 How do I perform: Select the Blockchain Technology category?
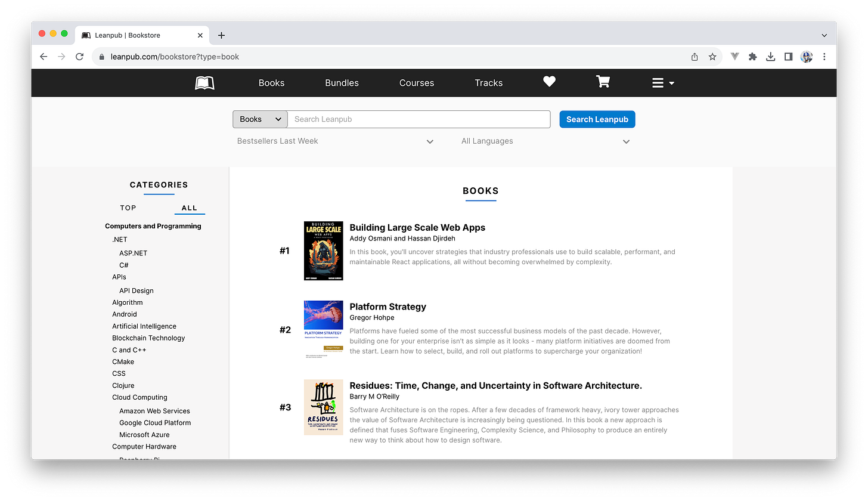pos(148,338)
